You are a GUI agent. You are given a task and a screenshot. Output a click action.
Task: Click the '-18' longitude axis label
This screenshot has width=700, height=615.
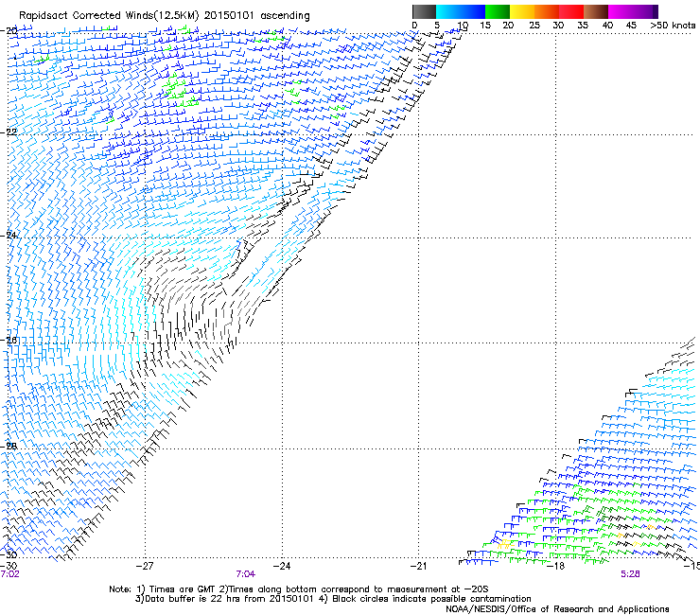(x=556, y=567)
